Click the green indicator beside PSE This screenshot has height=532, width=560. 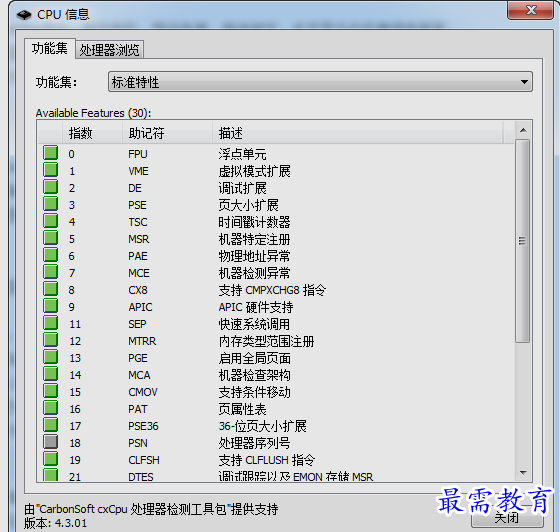[x=50, y=204]
